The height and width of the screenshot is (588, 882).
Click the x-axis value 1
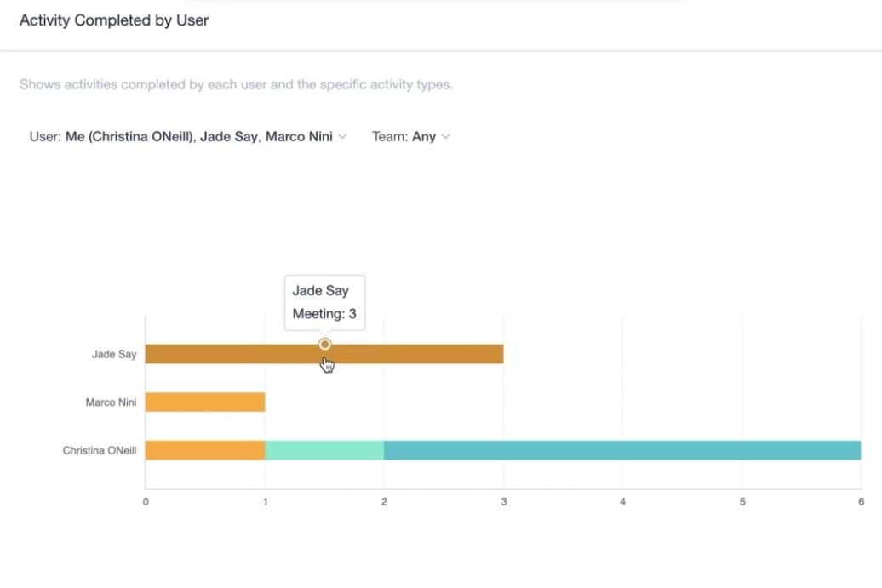(x=265, y=501)
